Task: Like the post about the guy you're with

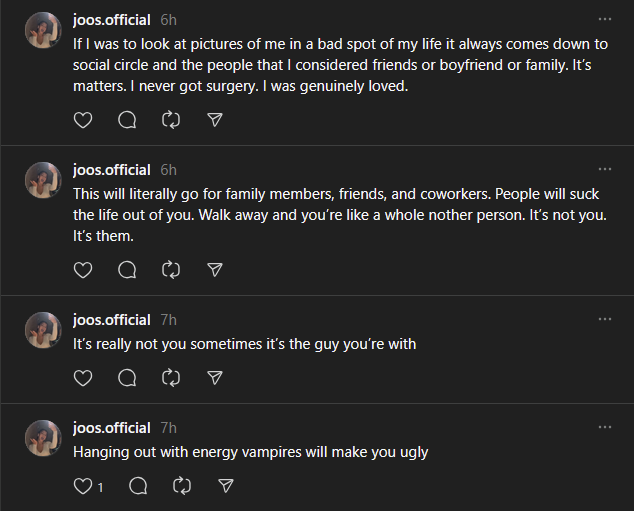Action: [x=83, y=378]
